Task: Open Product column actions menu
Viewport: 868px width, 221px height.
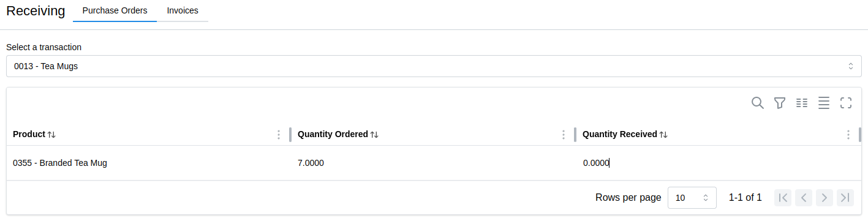Action: (x=279, y=135)
